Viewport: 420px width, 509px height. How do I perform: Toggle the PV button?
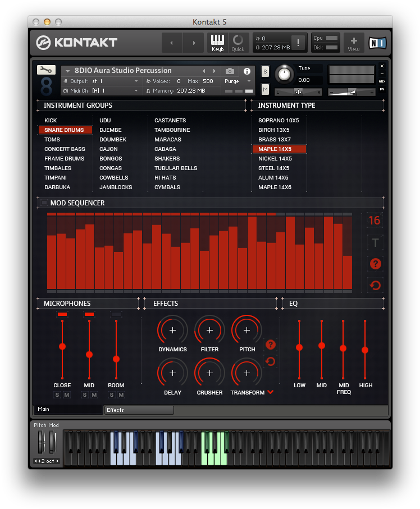[x=382, y=89]
